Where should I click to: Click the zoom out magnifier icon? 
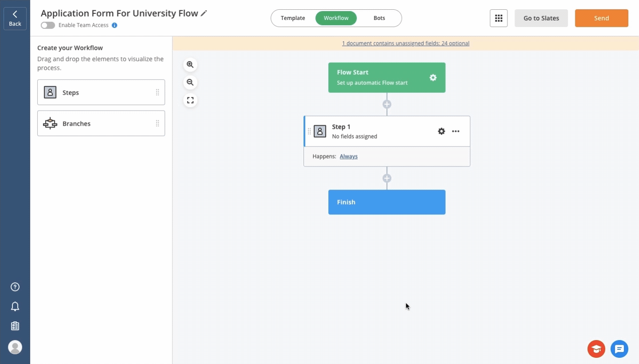pyautogui.click(x=190, y=83)
